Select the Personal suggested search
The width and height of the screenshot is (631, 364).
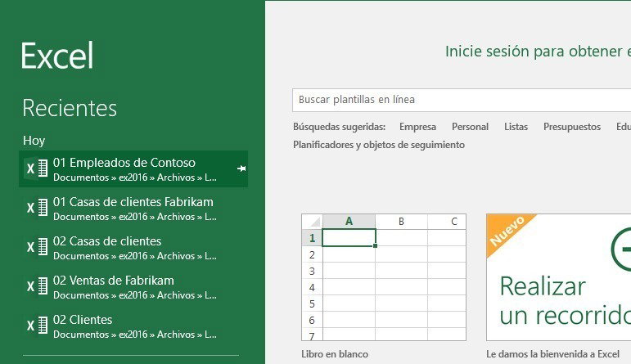click(x=470, y=127)
